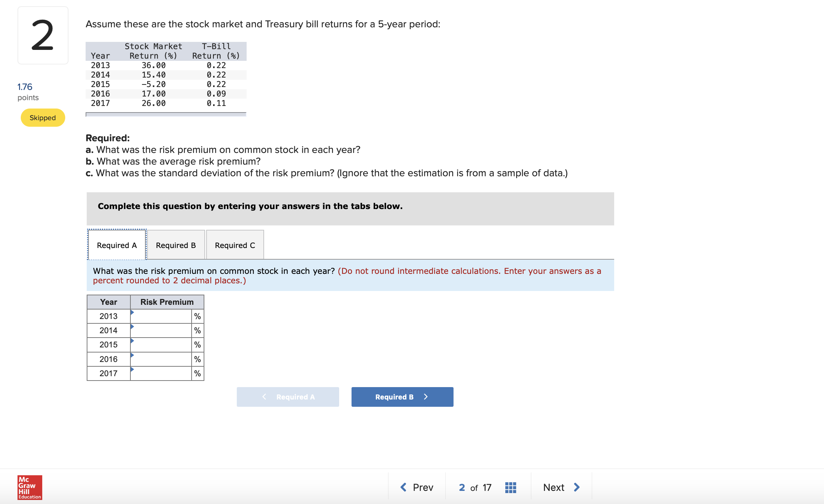Click the Skipped status badge
The width and height of the screenshot is (824, 504).
pos(43,118)
